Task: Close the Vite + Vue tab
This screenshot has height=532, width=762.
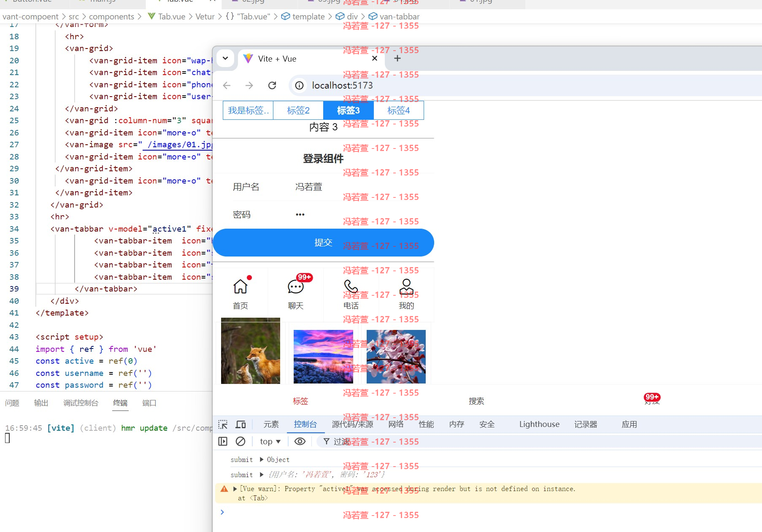Action: tap(375, 59)
